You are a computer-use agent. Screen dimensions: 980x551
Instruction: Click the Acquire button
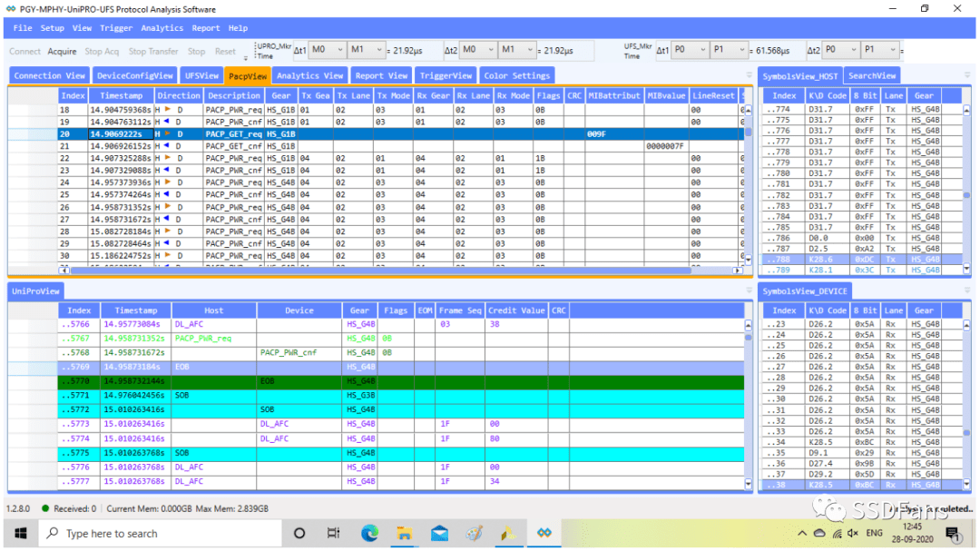pyautogui.click(x=62, y=51)
